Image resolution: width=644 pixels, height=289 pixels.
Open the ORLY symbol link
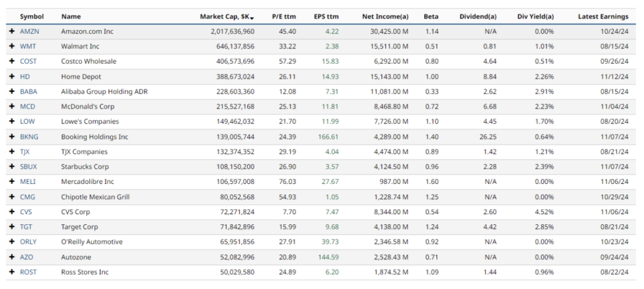(x=28, y=242)
